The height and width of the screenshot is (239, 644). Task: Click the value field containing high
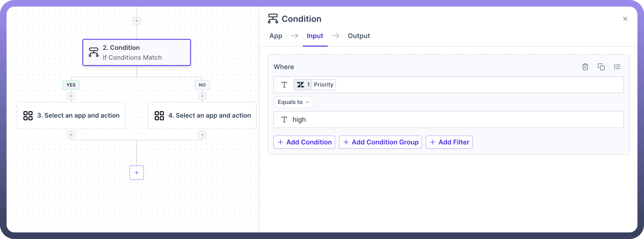(448, 120)
